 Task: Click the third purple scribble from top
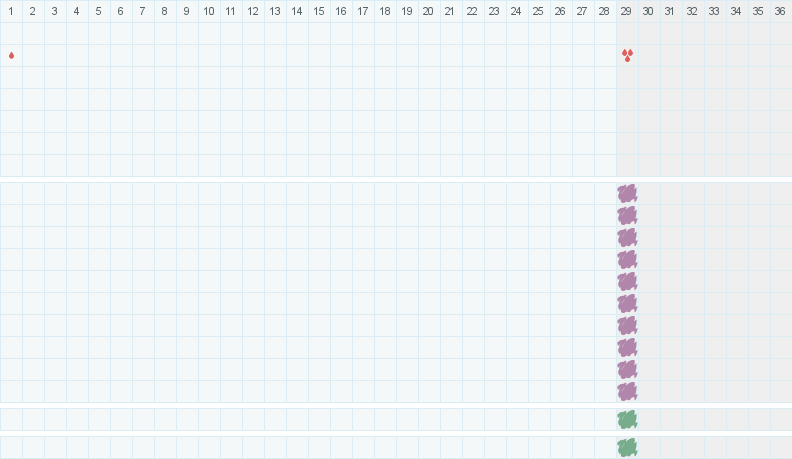(x=627, y=237)
